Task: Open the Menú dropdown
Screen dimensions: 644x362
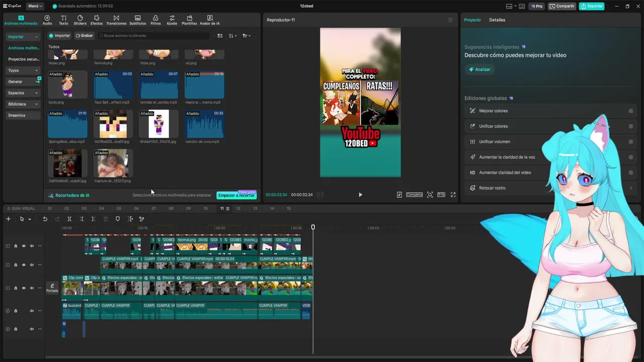Action: click(x=35, y=6)
